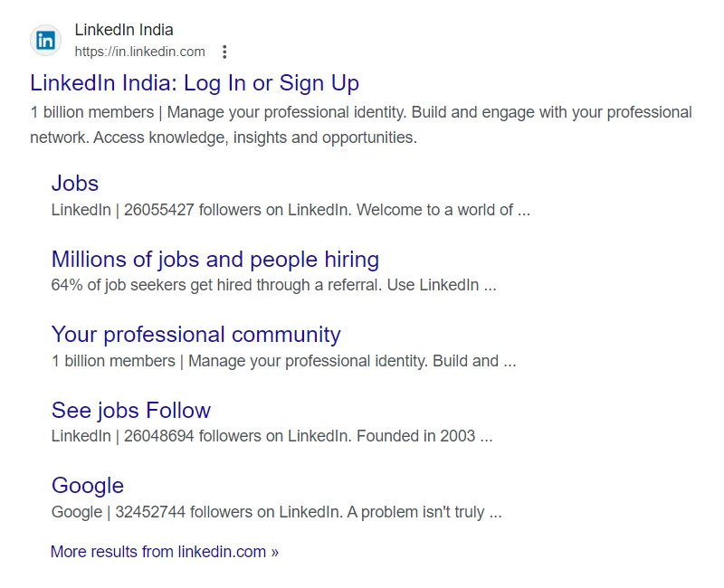724x588 pixels.
Task: Open the Jobs sitelink
Action: pyautogui.click(x=74, y=183)
